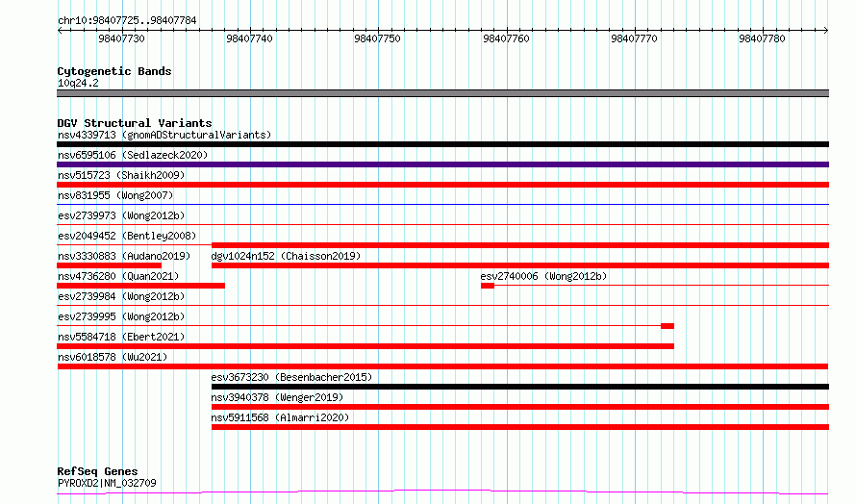The width and height of the screenshot is (856, 504).
Task: Select the thin blue nsv831955 variant line
Action: click(442, 204)
